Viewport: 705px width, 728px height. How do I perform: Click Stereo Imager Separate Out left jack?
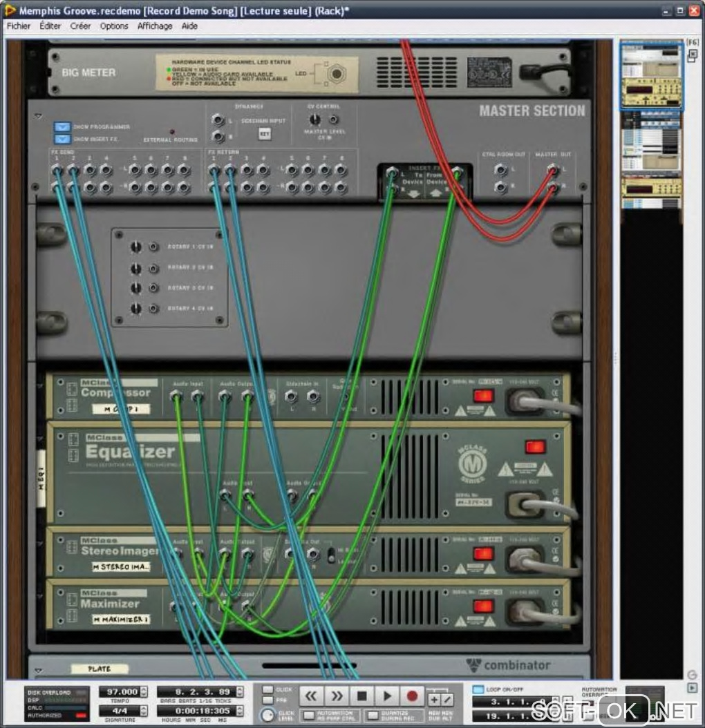click(x=290, y=553)
